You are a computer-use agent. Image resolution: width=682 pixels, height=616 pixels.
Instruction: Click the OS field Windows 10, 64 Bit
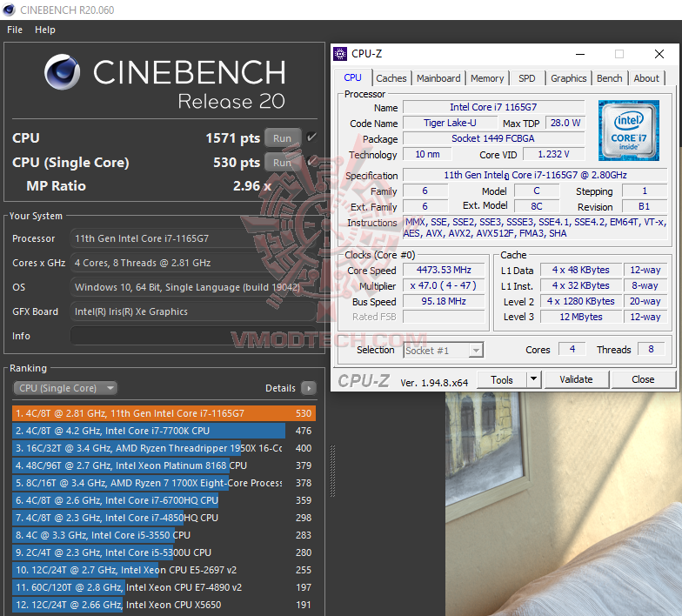[193, 287]
